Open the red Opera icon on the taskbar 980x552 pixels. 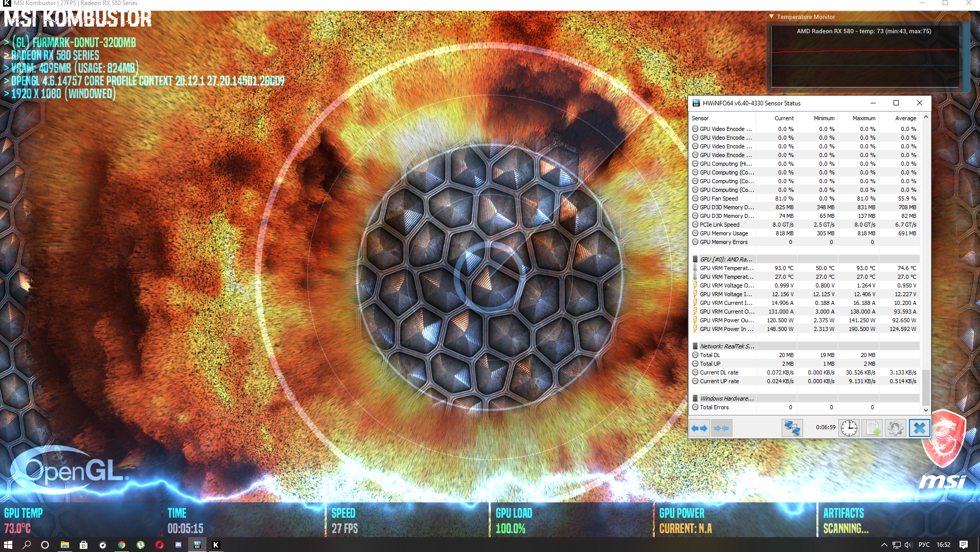click(159, 545)
